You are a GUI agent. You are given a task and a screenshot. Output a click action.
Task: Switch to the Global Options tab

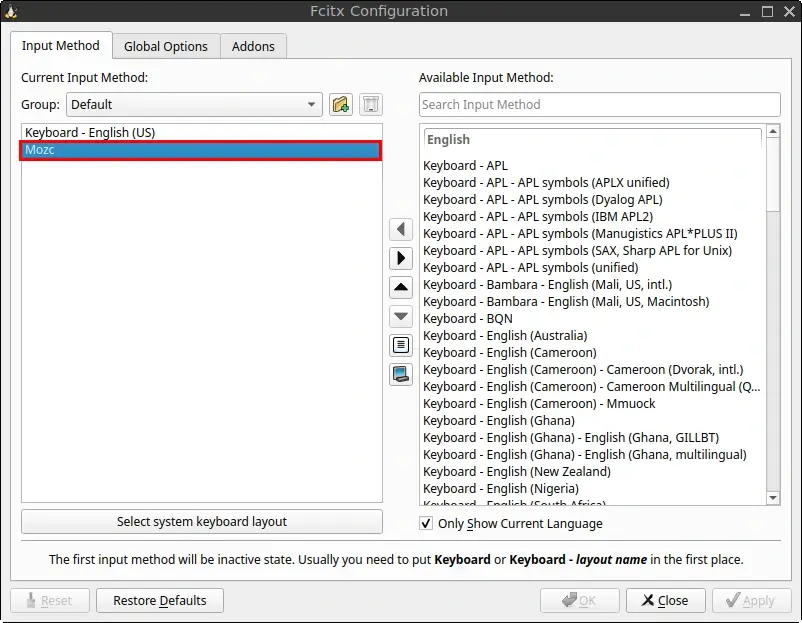[166, 47]
